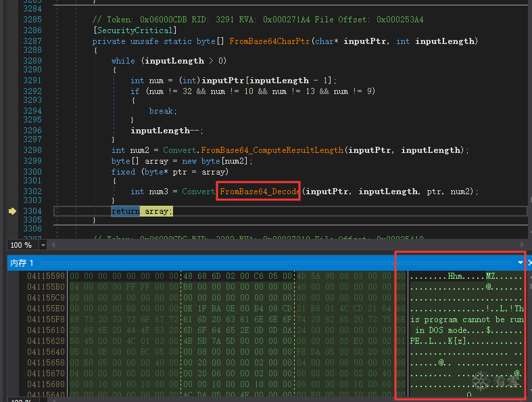This screenshot has height=402, width=532.
Task: Click the Convert class on line 3302
Action: [x=199, y=192]
